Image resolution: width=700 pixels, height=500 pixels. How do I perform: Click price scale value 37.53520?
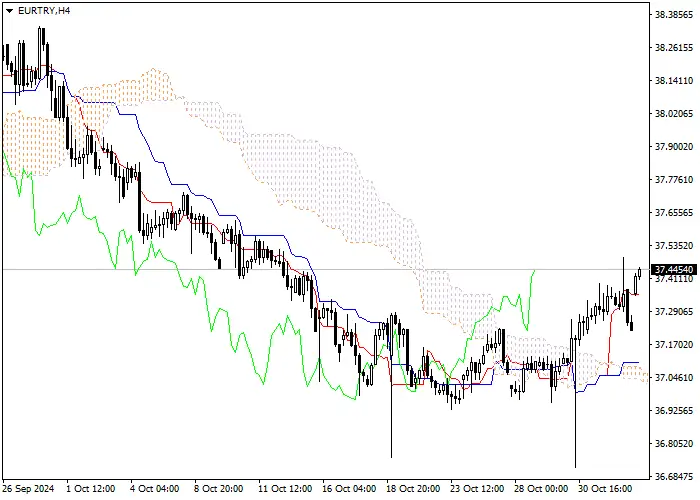674,246
